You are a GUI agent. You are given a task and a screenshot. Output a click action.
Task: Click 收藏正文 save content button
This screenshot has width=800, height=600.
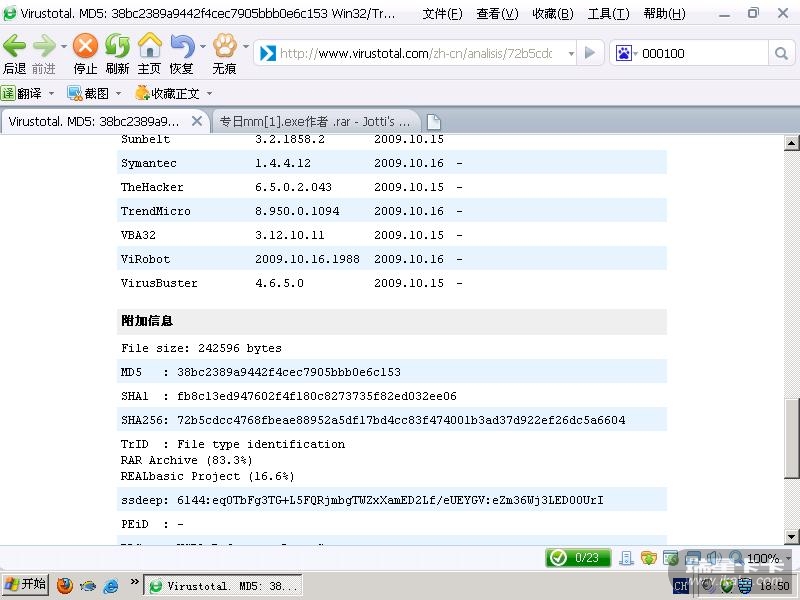pyautogui.click(x=167, y=93)
